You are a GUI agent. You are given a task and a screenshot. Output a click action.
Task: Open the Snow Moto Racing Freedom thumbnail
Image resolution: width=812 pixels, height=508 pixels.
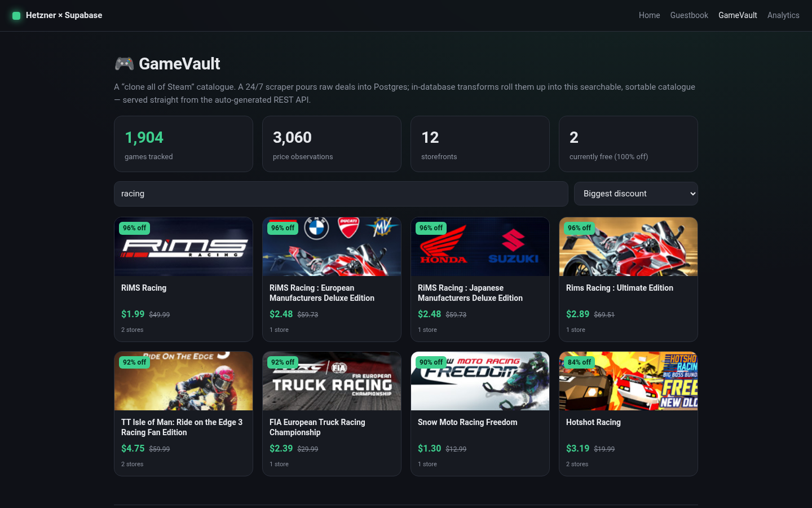(x=480, y=381)
